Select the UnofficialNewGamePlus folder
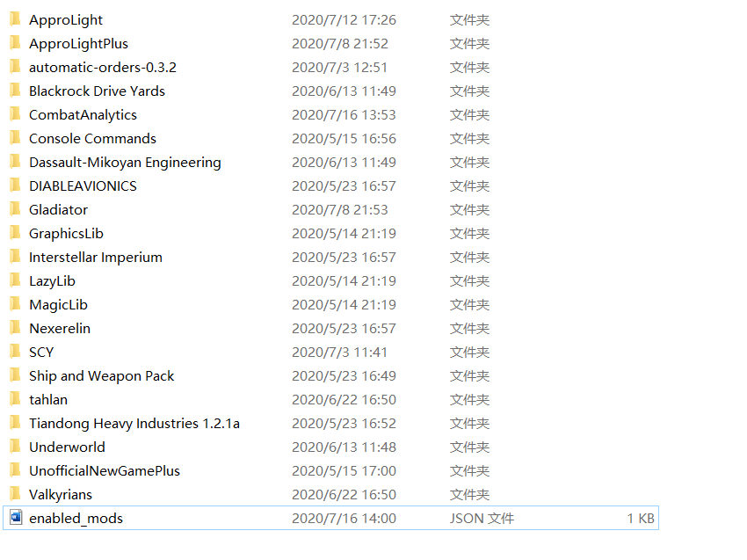 pos(105,470)
